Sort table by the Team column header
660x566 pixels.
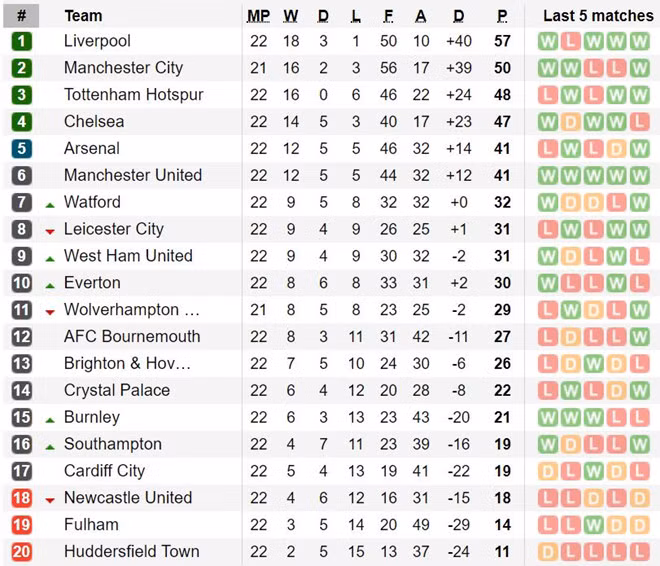(83, 16)
